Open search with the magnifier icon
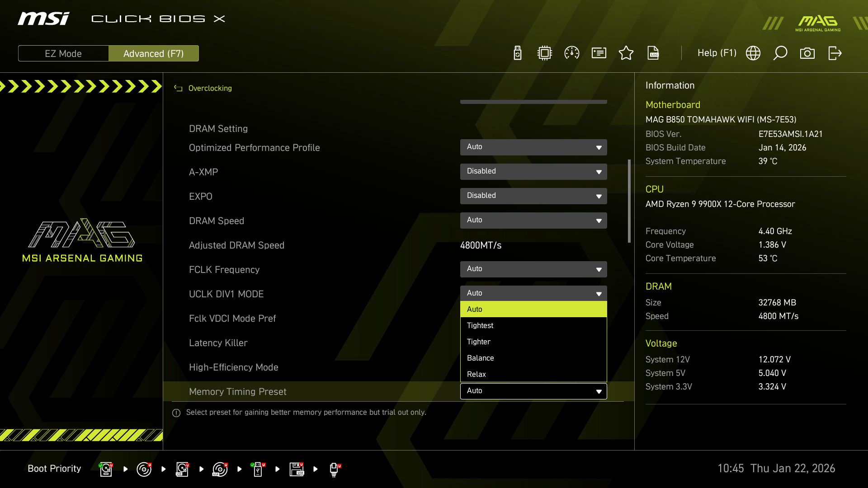This screenshot has width=868, height=488. pos(780,53)
